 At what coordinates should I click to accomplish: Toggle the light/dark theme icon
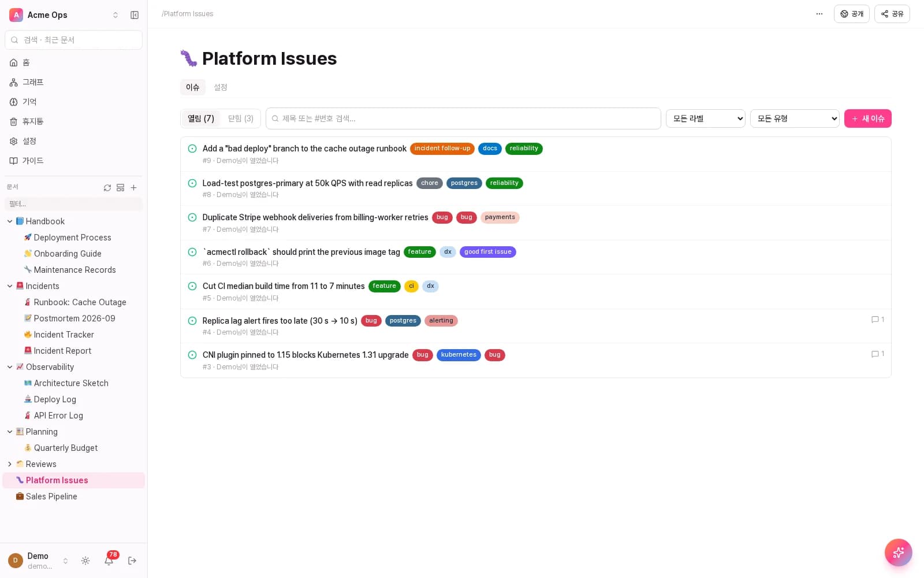click(85, 561)
